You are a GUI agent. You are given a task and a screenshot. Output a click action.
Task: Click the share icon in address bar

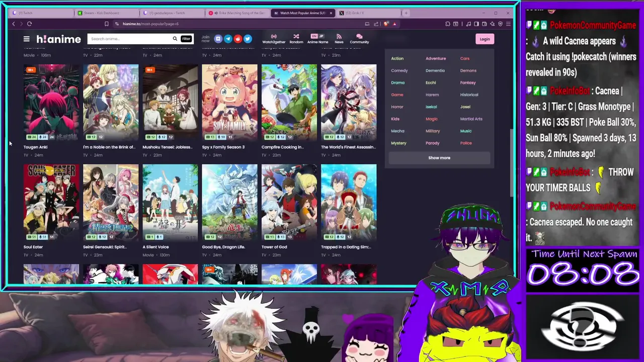(x=376, y=24)
